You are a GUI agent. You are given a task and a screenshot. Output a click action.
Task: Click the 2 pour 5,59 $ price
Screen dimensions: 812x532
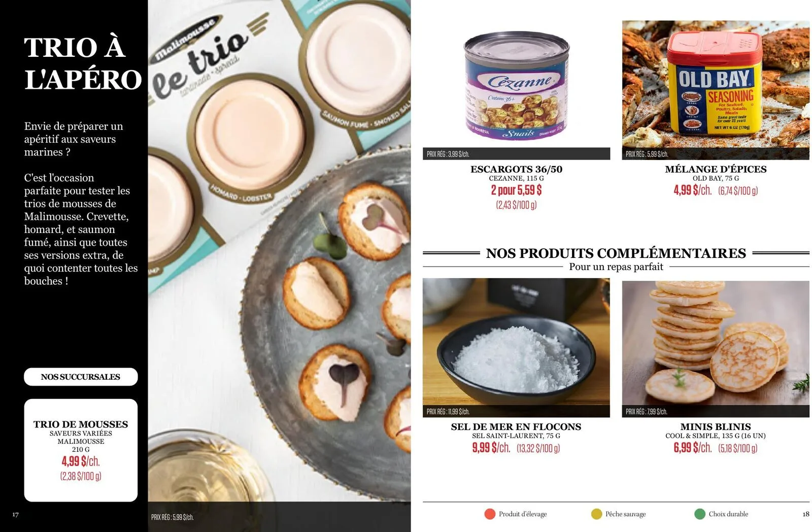516,190
